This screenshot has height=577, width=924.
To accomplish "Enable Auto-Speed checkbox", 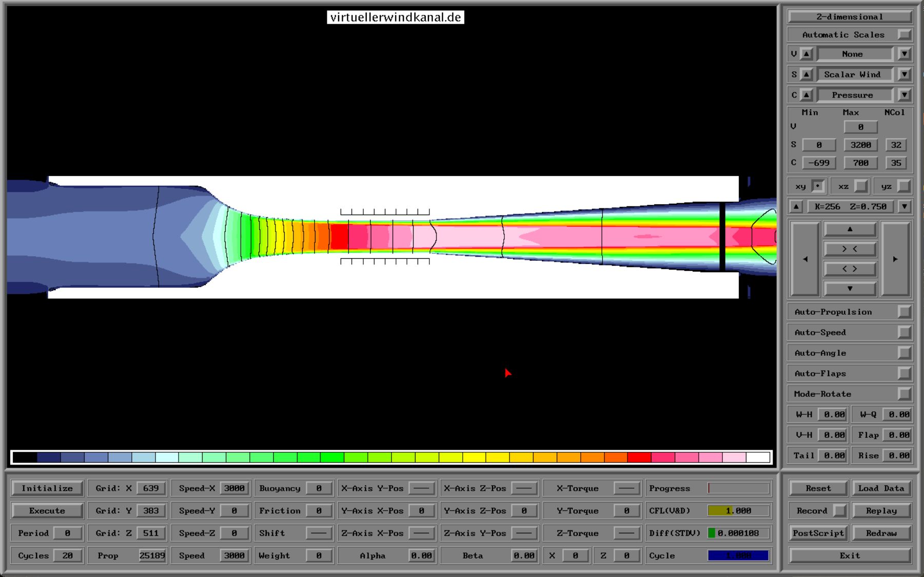I will click(x=905, y=332).
